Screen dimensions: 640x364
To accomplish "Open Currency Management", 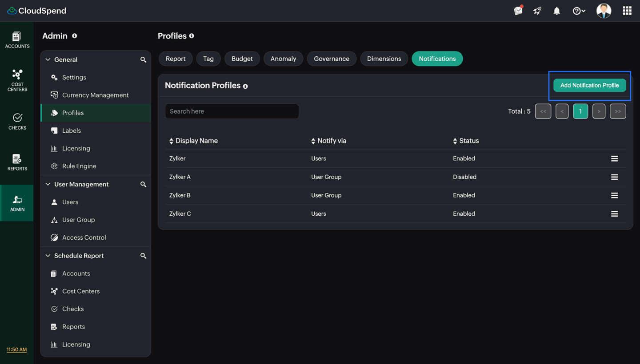I will coord(96,95).
